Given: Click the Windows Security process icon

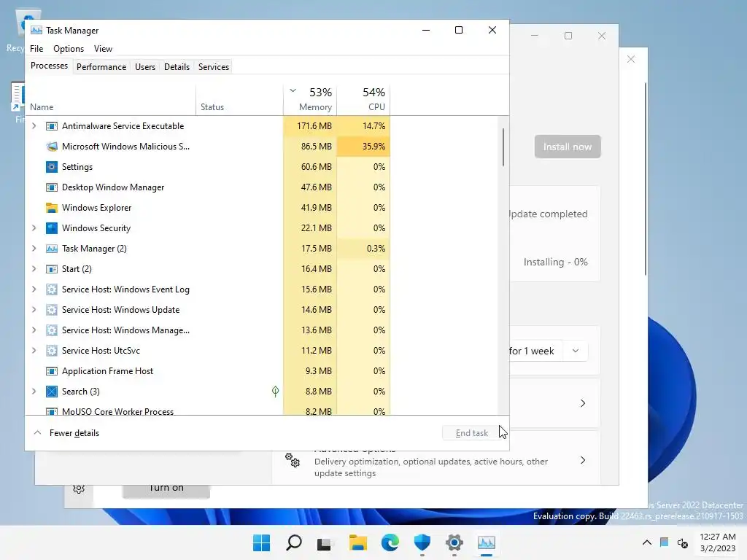Looking at the screenshot, I should (52, 228).
